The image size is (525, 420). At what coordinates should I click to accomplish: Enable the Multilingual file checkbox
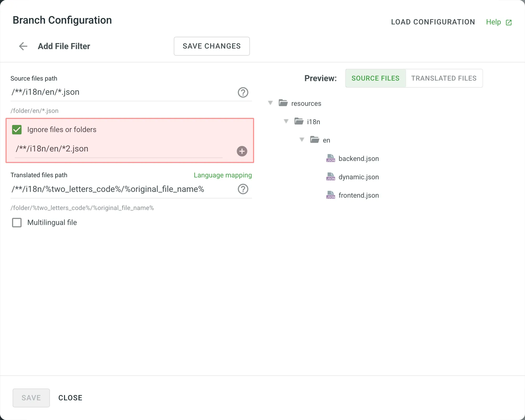(x=17, y=223)
